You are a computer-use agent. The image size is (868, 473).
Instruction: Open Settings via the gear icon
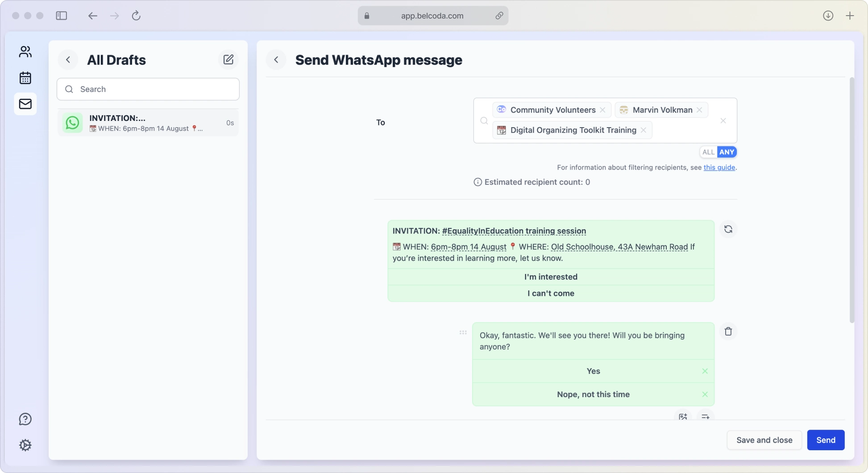[x=25, y=445]
